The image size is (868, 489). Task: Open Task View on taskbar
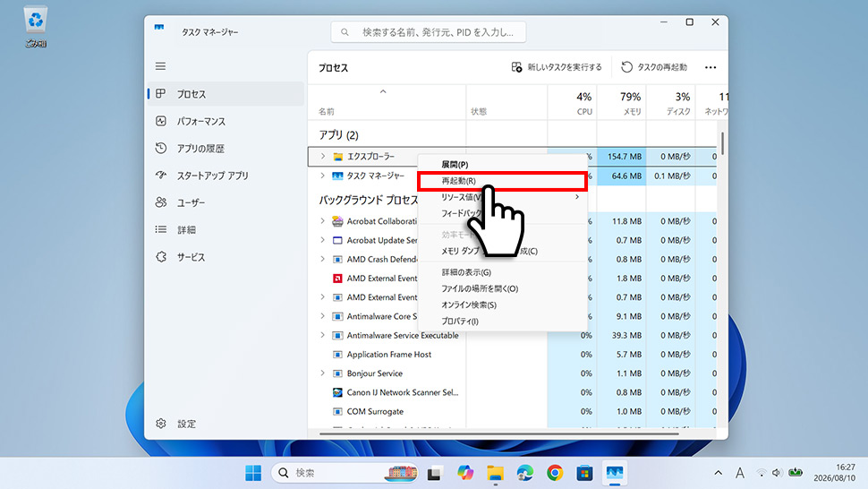click(435, 473)
